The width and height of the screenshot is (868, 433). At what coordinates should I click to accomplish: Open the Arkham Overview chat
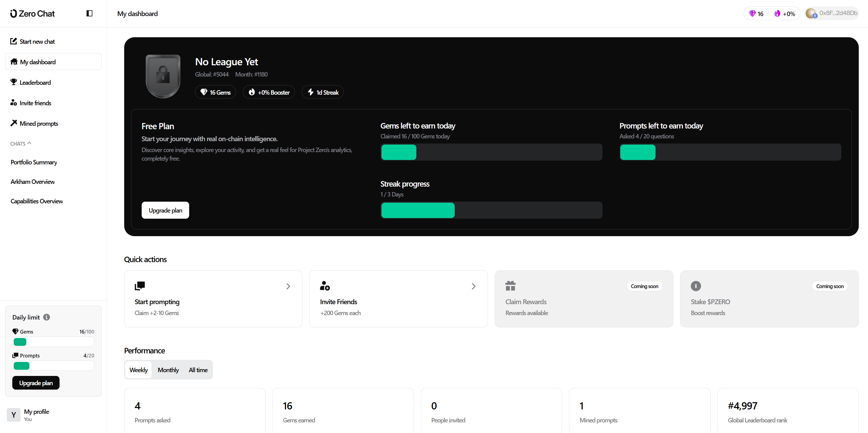point(33,181)
